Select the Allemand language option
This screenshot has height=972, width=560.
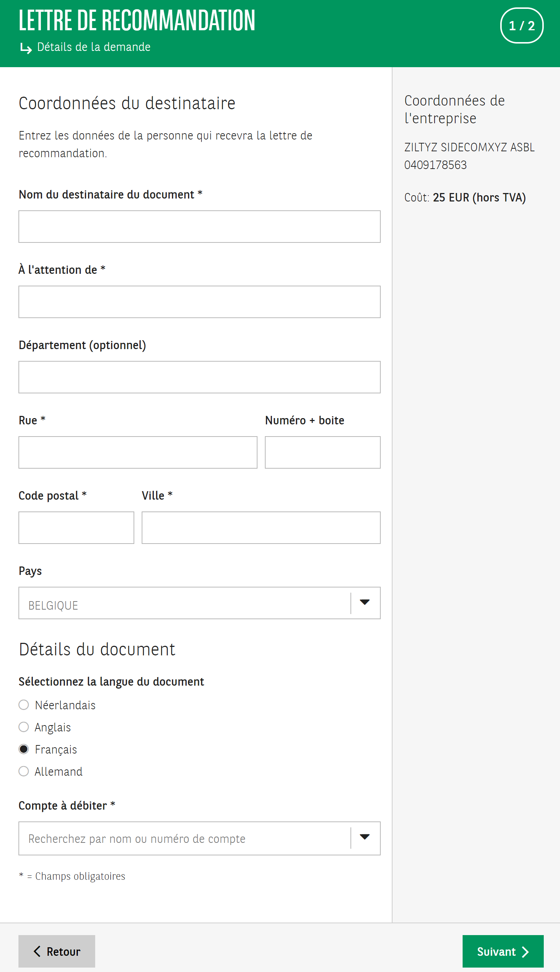click(x=24, y=771)
